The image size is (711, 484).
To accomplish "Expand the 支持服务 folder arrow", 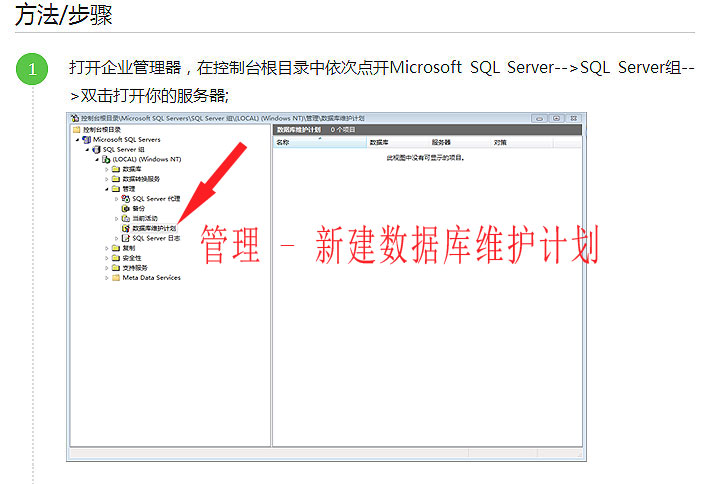I will (x=107, y=268).
